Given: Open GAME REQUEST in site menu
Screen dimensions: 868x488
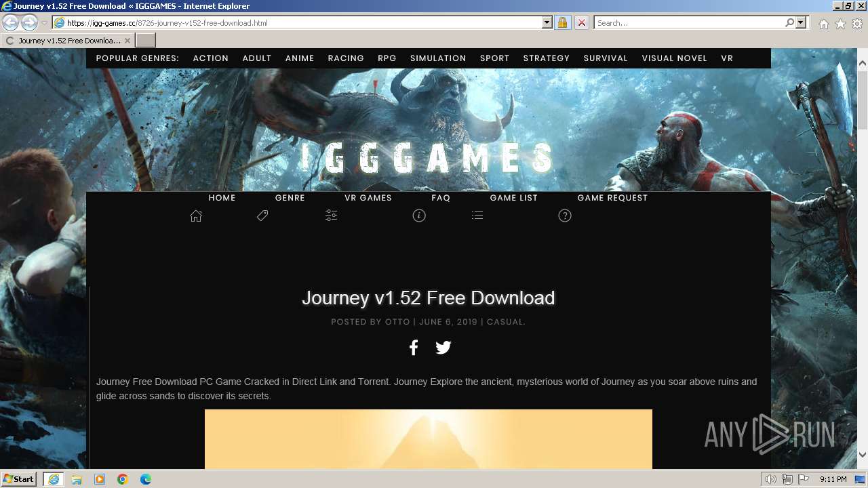Looking at the screenshot, I should pos(612,198).
